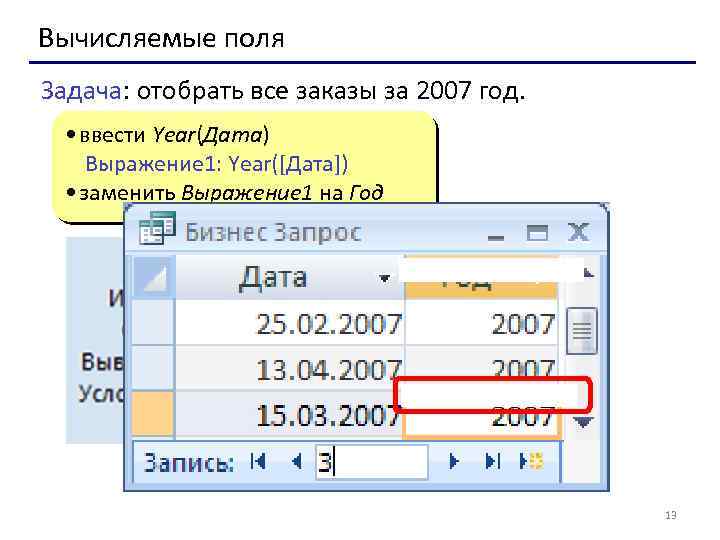Click the Запись: label in navigation bar

189,462
